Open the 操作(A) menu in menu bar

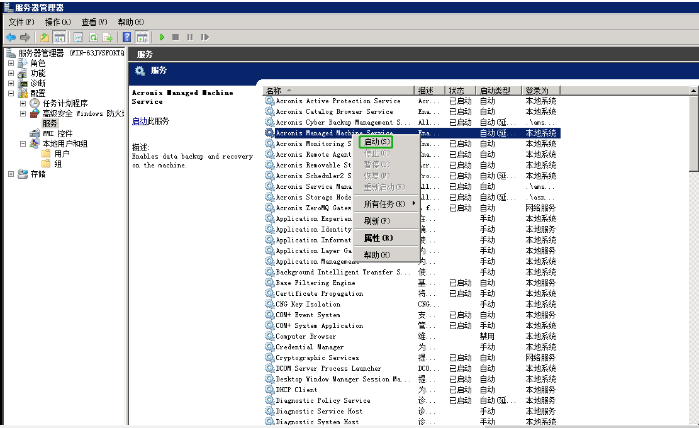tap(58, 21)
